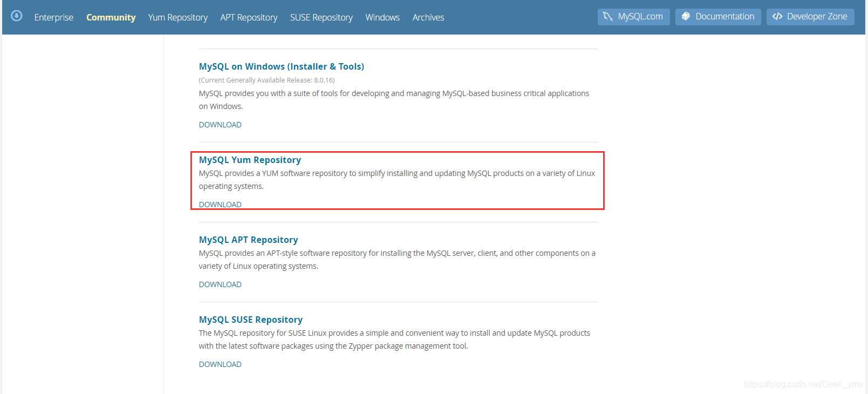Open the Archives menu item
Image resolution: width=868 pixels, height=394 pixels.
click(x=428, y=17)
